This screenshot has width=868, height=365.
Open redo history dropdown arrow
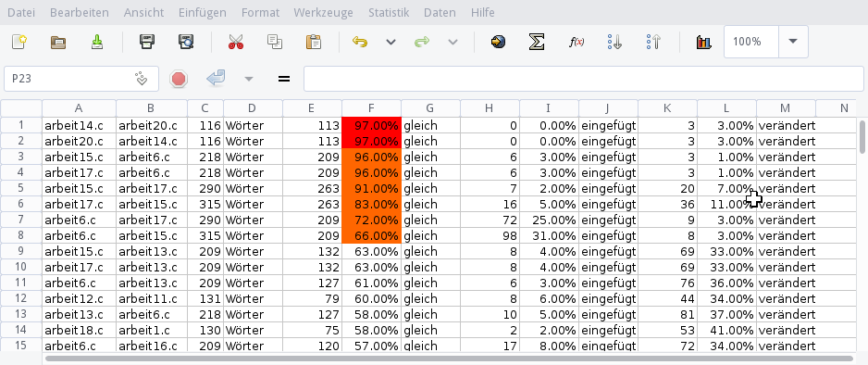coord(453,42)
